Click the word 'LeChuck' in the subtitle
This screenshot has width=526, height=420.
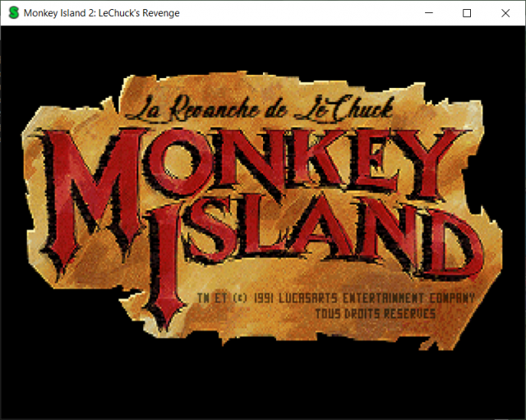(344, 108)
